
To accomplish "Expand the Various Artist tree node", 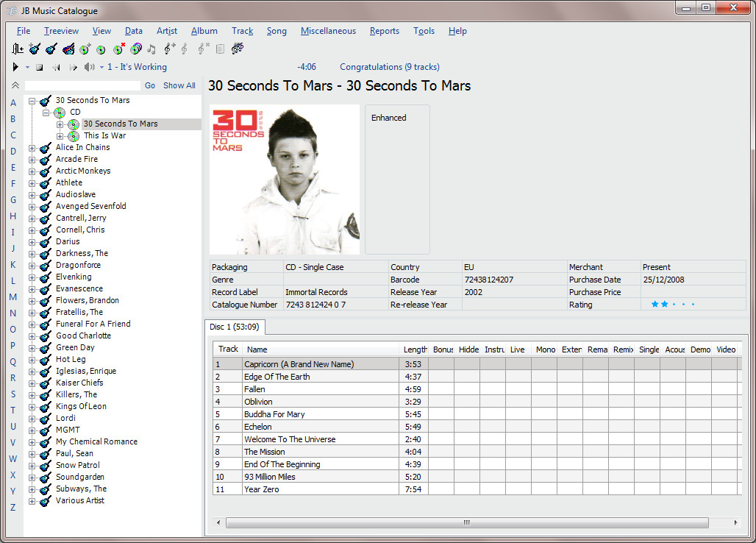I will [32, 501].
